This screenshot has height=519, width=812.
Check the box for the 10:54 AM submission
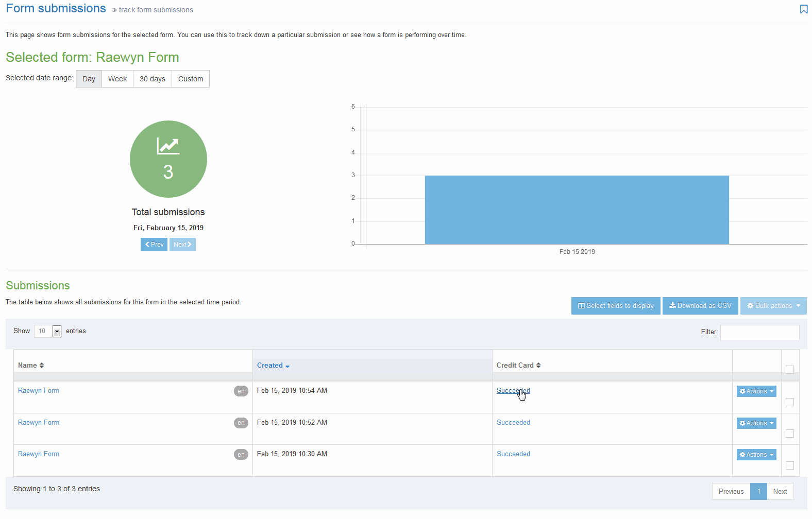tap(790, 402)
